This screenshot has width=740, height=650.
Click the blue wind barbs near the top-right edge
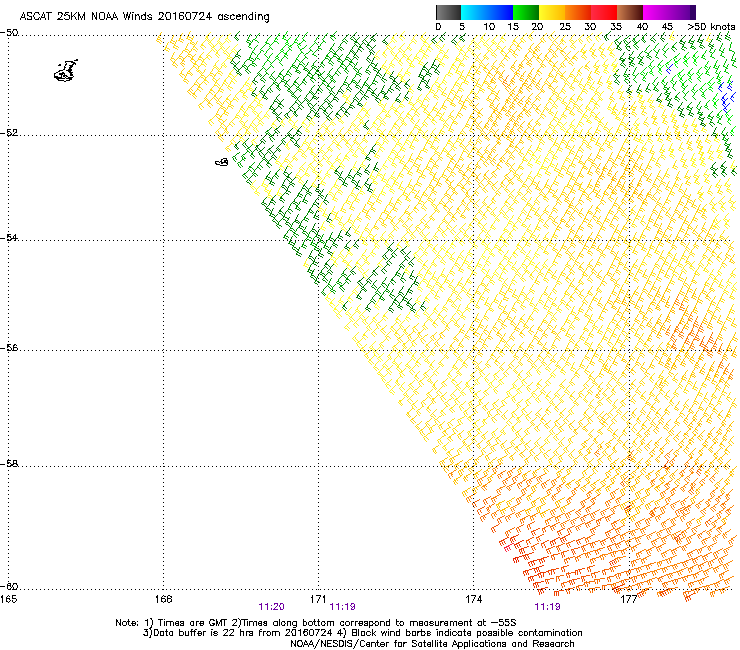(x=726, y=97)
